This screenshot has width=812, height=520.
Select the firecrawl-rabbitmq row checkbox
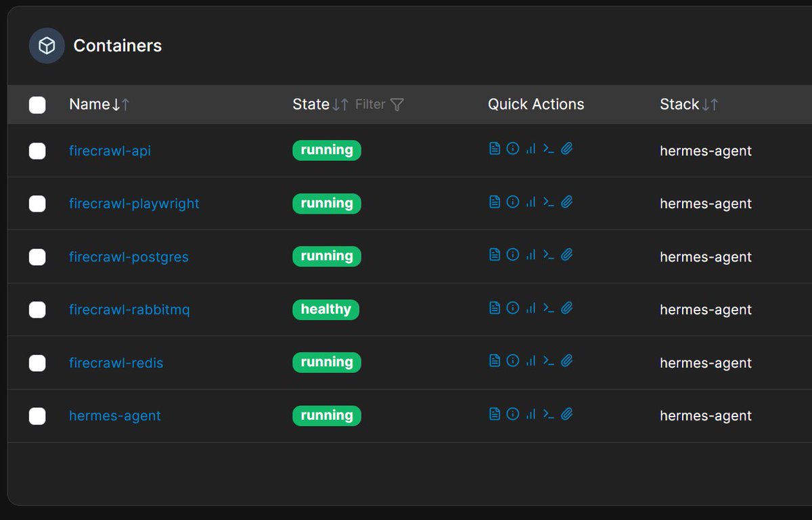click(x=37, y=310)
